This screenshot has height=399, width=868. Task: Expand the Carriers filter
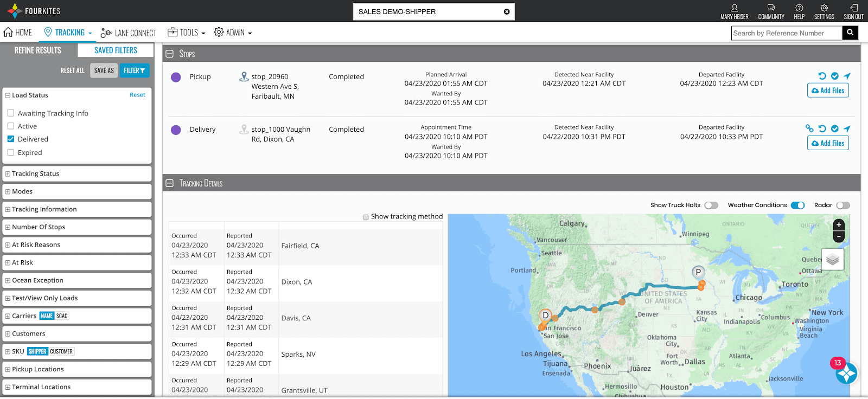click(x=8, y=316)
